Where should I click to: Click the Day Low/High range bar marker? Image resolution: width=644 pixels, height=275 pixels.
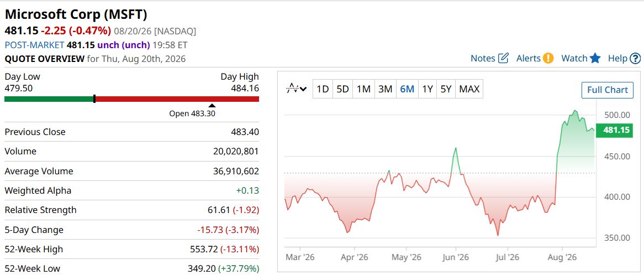click(94, 99)
